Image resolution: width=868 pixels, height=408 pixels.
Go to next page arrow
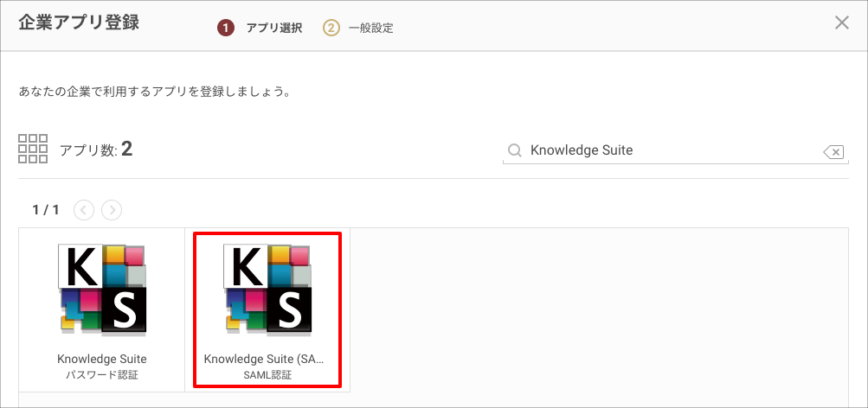(112, 209)
